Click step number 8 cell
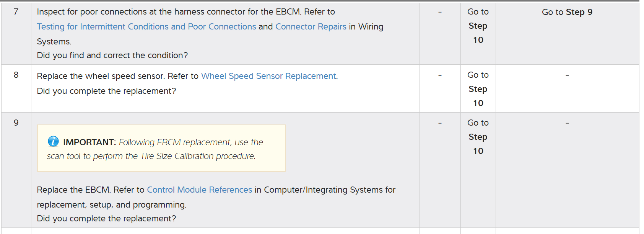This screenshot has width=644, height=234. point(16,75)
